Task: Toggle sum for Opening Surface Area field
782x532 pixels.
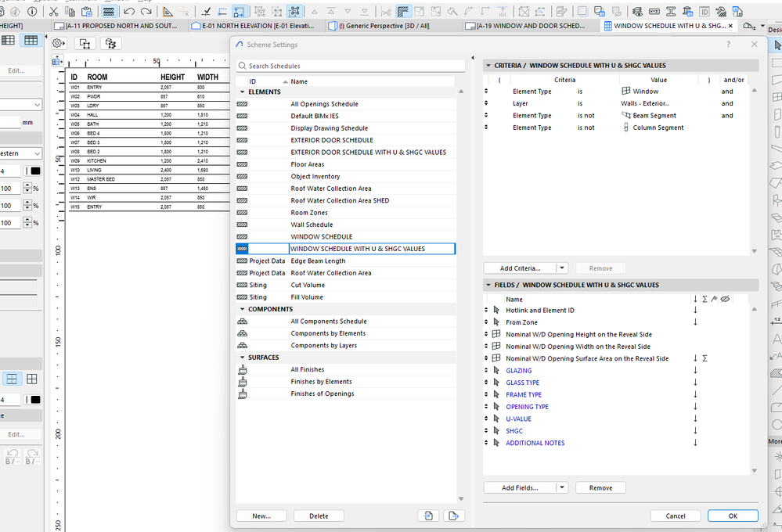Action: (x=705, y=358)
